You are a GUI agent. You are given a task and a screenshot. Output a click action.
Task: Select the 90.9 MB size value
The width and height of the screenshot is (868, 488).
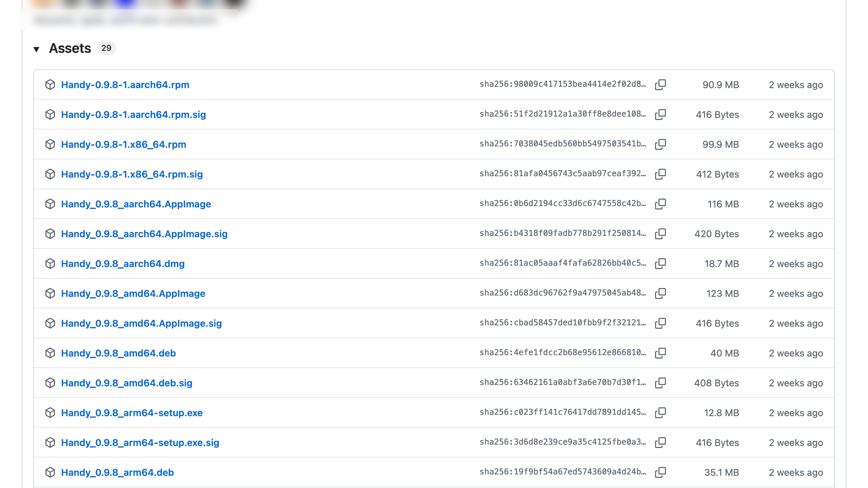click(x=721, y=85)
